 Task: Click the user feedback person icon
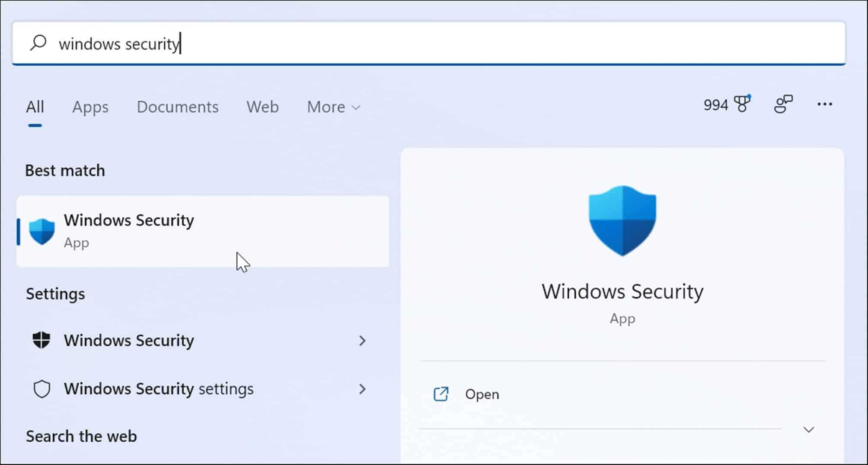(784, 104)
